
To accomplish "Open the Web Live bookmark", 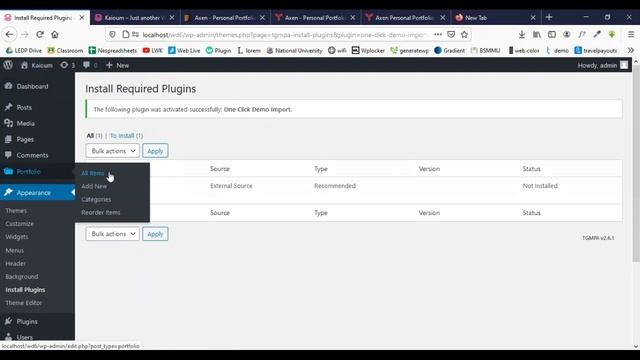I will click(184, 51).
